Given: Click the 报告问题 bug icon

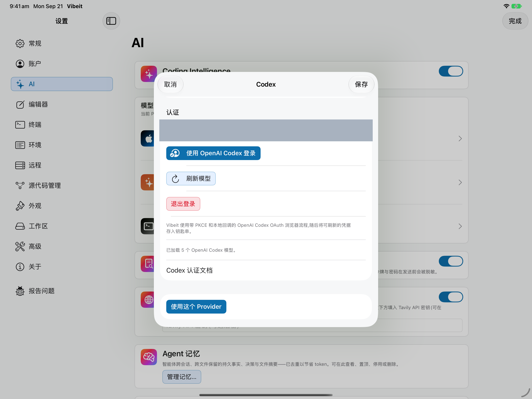Looking at the screenshot, I should (20, 291).
